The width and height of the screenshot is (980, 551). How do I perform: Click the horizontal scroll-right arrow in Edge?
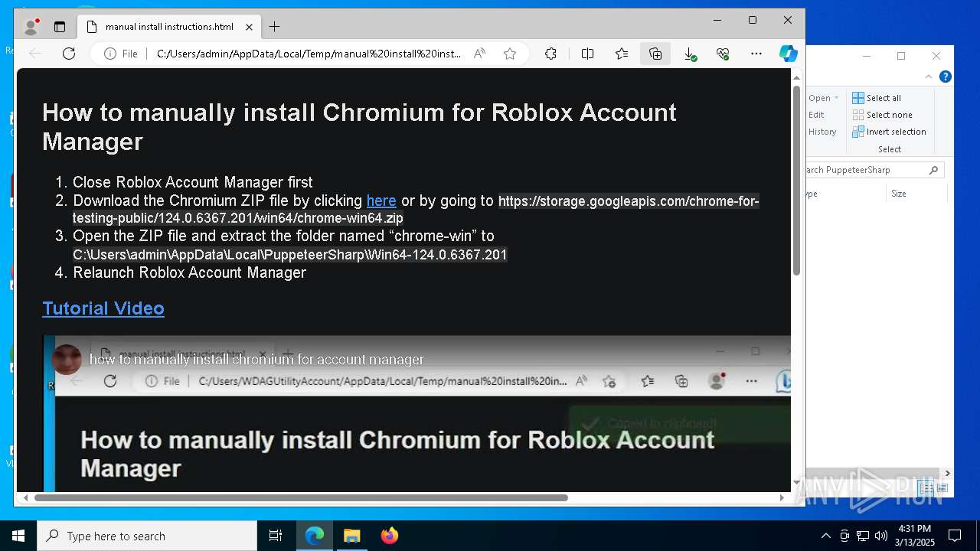pos(782,497)
